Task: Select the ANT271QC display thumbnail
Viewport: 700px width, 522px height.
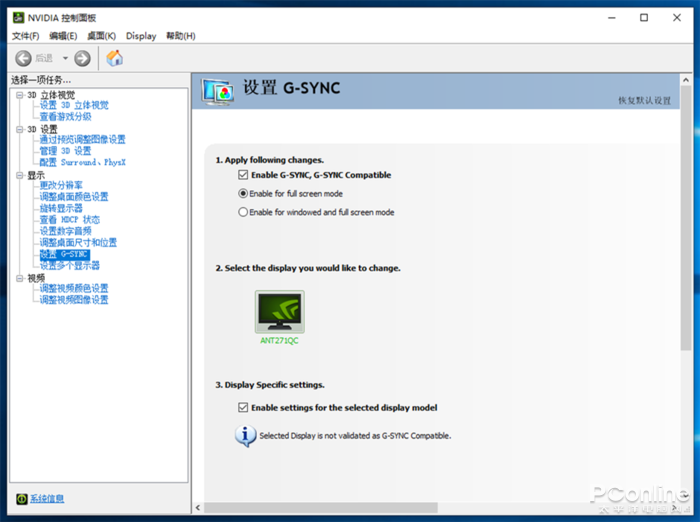Action: tap(279, 312)
